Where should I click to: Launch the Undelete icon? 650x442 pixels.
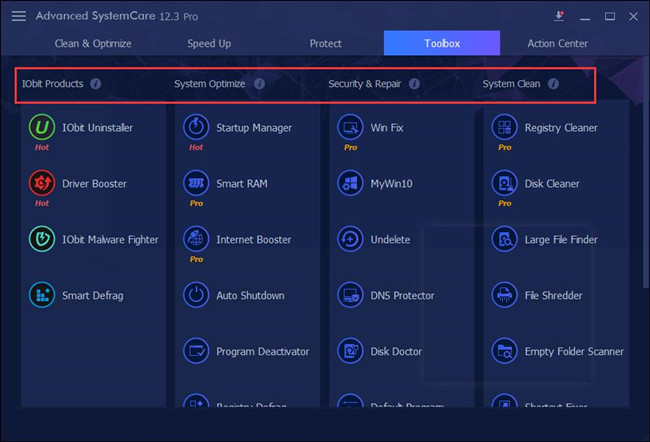click(x=350, y=239)
